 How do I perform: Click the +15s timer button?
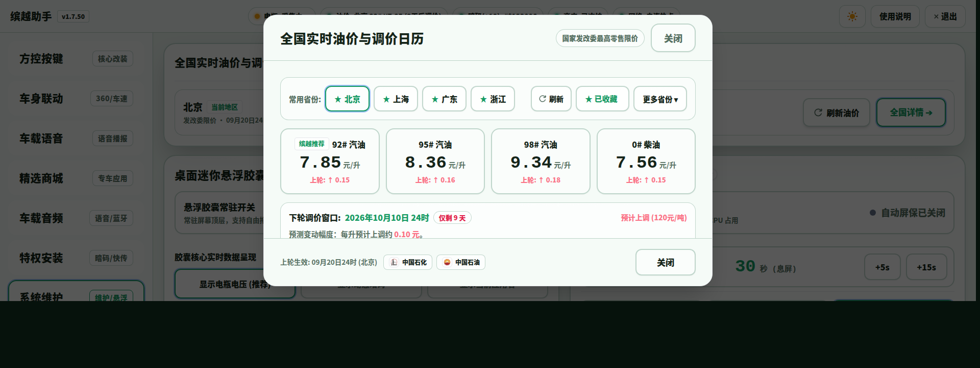click(x=926, y=267)
